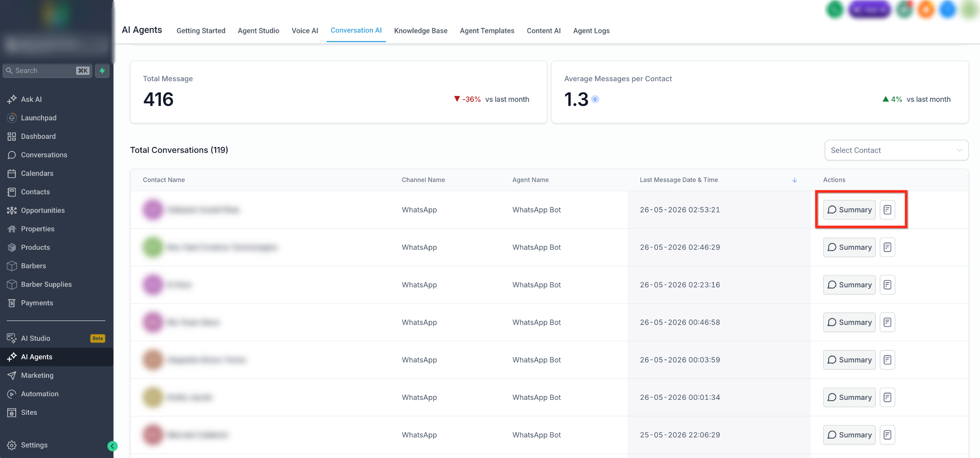Screen dimensions: 980x458
Task: Click info icon beside 1.3 average
Action: click(x=595, y=99)
